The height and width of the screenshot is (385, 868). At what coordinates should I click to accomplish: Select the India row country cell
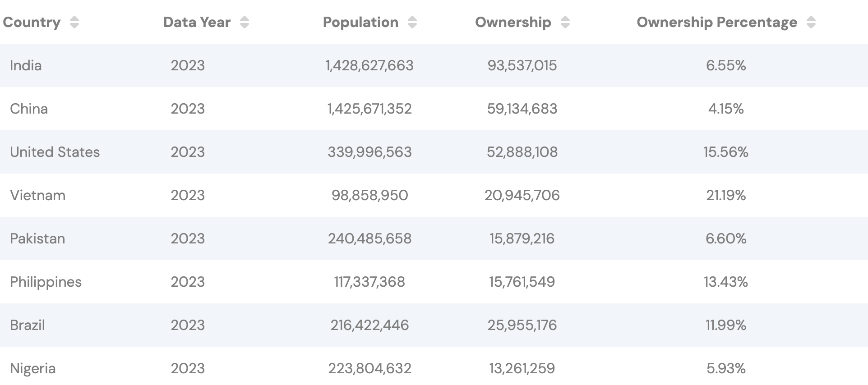click(26, 66)
